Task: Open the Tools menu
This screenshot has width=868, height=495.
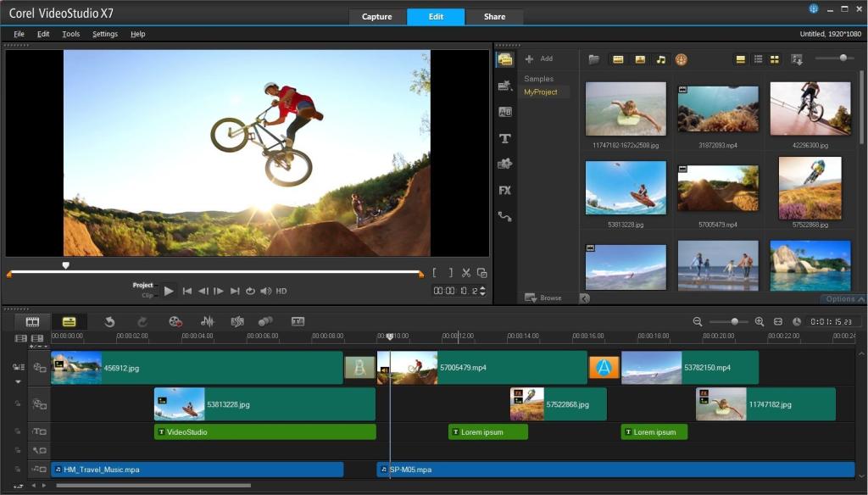Action: (x=71, y=34)
